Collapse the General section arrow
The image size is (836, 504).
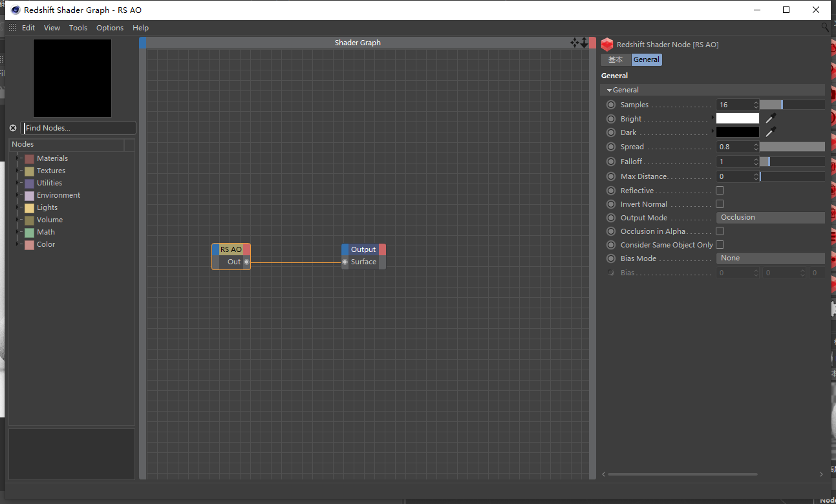click(609, 90)
